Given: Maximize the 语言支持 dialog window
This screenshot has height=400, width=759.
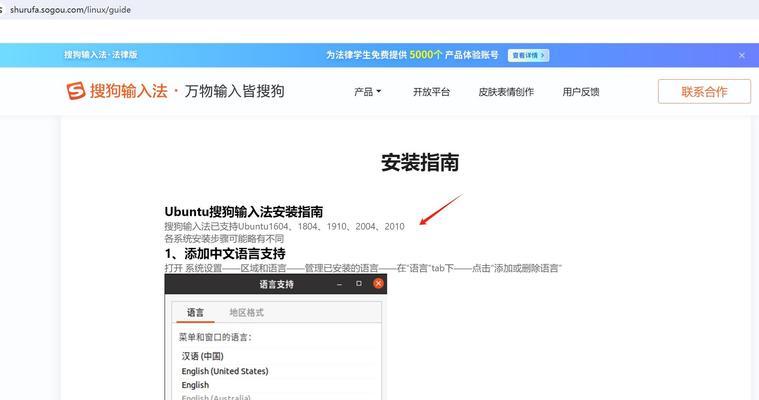Looking at the screenshot, I should pos(359,283).
